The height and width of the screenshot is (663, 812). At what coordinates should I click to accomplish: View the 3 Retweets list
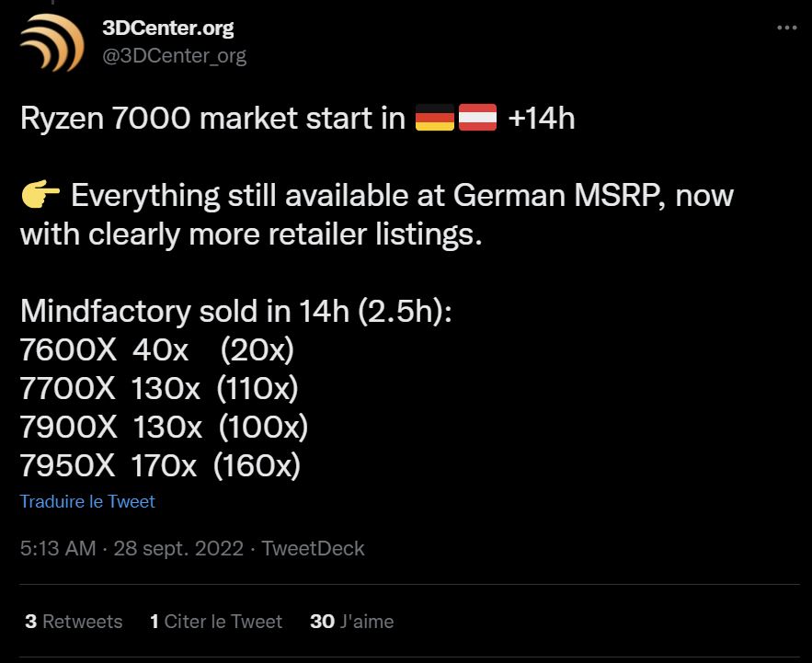tap(74, 622)
